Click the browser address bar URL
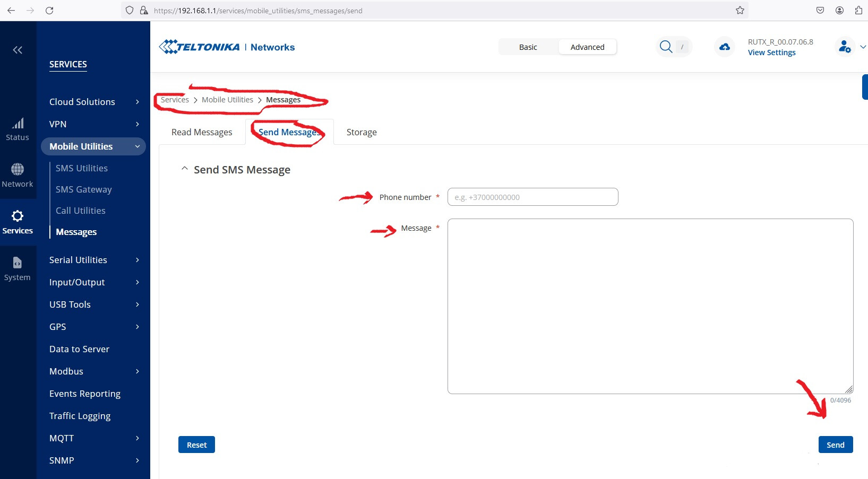The height and width of the screenshot is (479, 868). [258, 11]
